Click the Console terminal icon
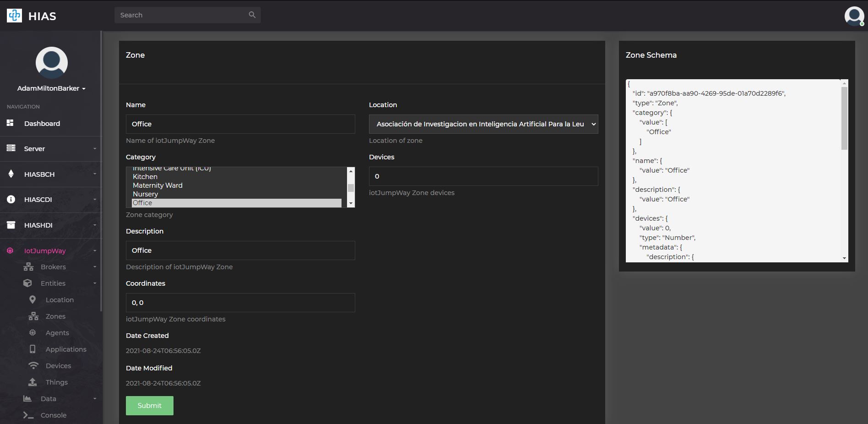This screenshot has height=424, width=868. (28, 415)
